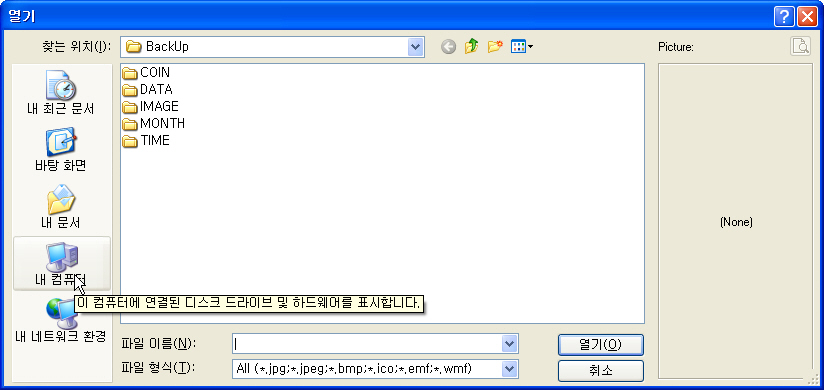This screenshot has height=390, width=824.
Task: Go back to the previous folder
Action: click(x=448, y=47)
